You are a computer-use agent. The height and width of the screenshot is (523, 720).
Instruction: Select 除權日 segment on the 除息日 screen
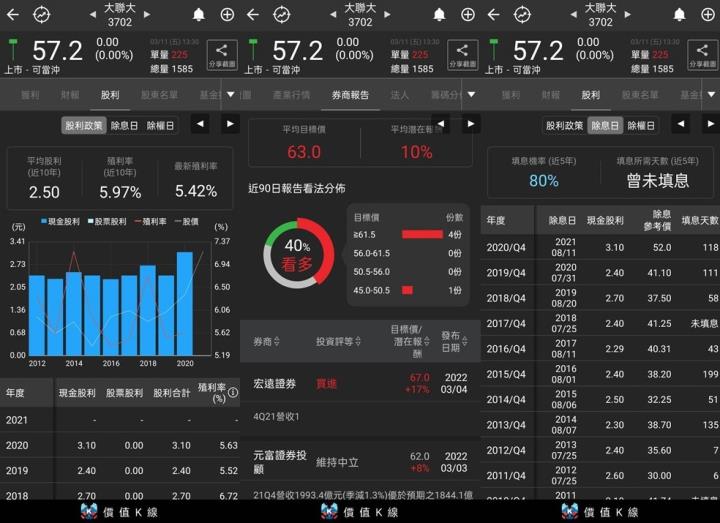coord(641,125)
